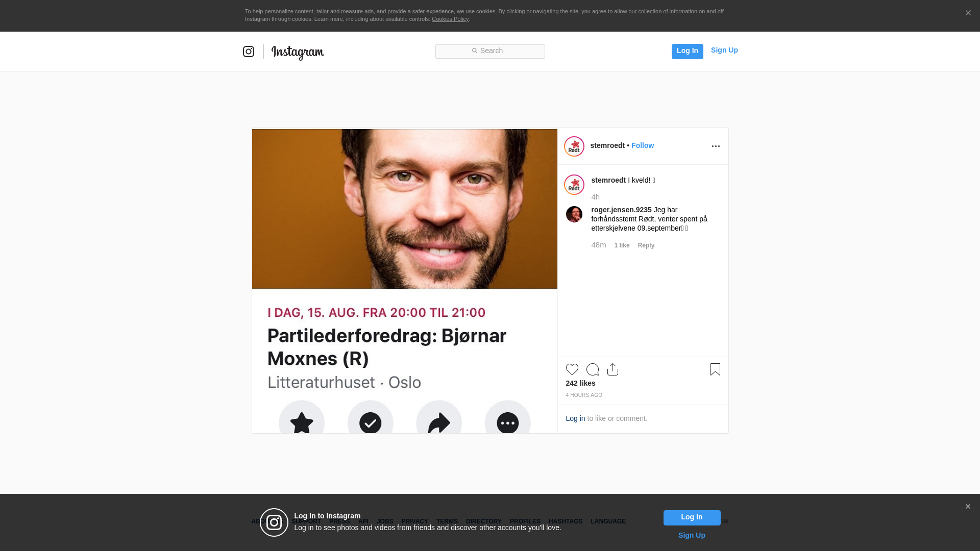Screen dimensions: 980x551
Task: Open the Cookies Policy link
Action: (x=450, y=19)
